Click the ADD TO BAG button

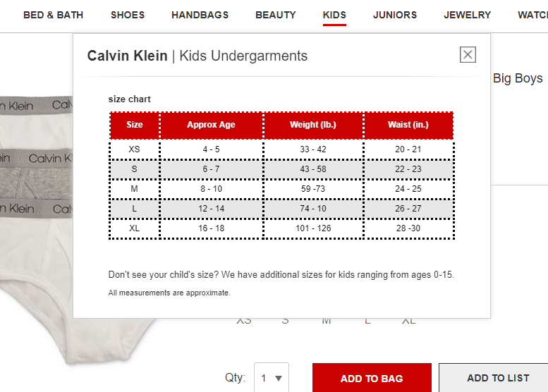tap(371, 378)
